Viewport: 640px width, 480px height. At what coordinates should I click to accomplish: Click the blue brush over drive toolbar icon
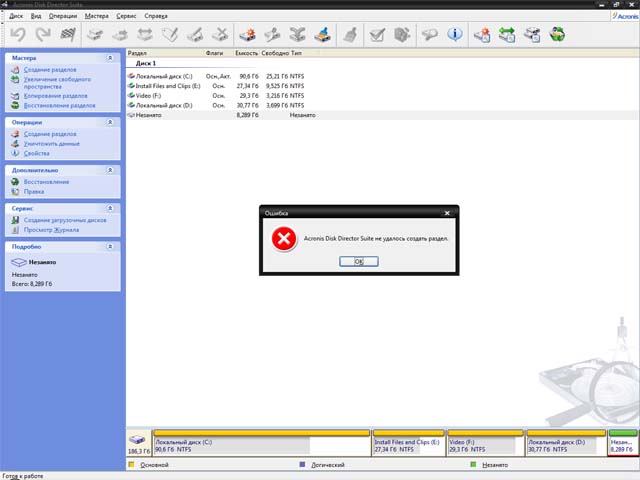pos(322,35)
